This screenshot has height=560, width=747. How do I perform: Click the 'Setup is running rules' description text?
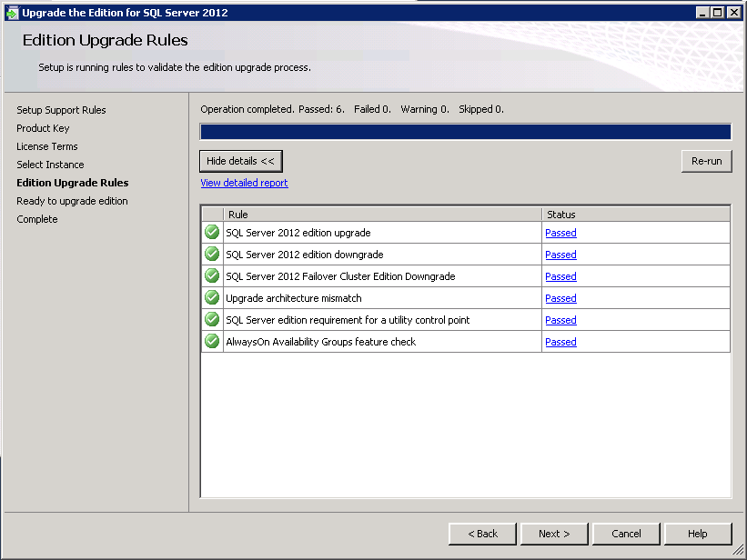coord(175,67)
